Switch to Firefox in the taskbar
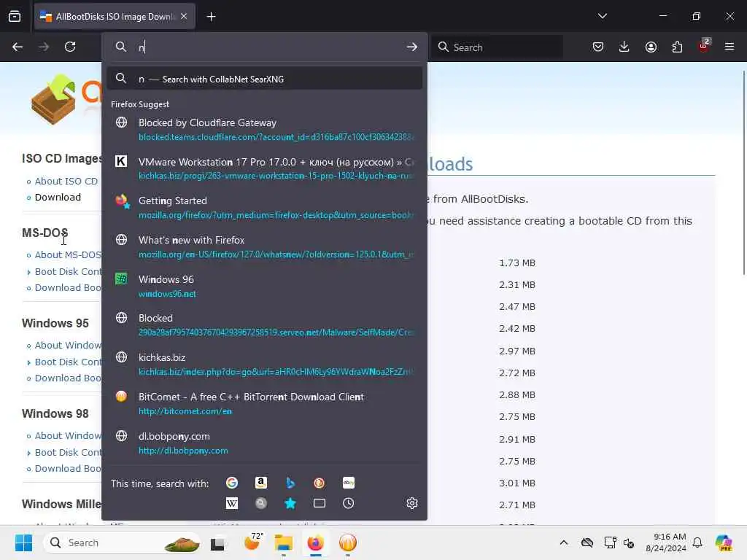The image size is (747, 560). point(315,542)
